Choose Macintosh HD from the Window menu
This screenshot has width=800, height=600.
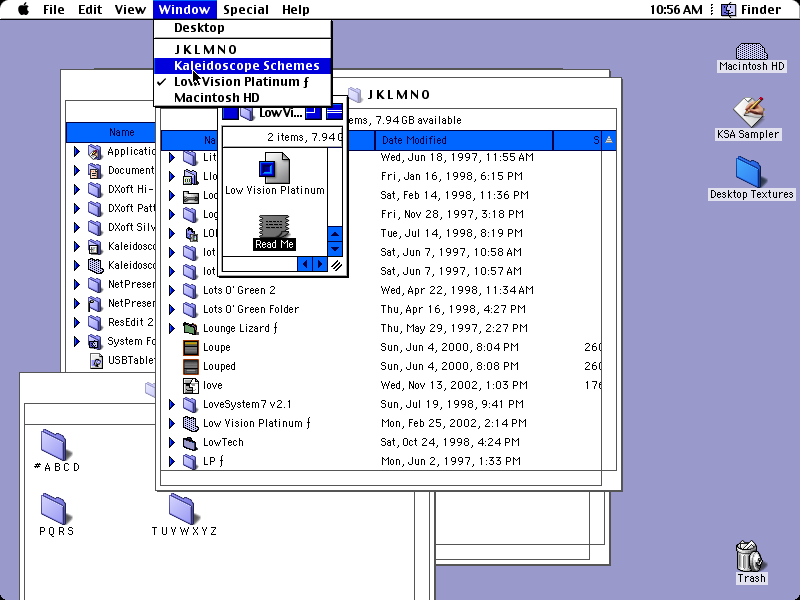(x=243, y=97)
